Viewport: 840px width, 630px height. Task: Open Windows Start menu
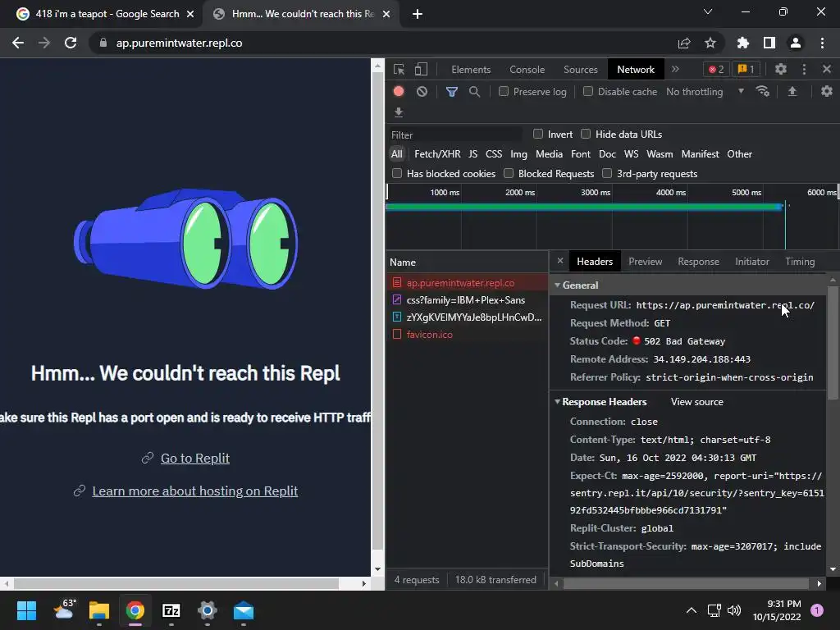point(26,610)
